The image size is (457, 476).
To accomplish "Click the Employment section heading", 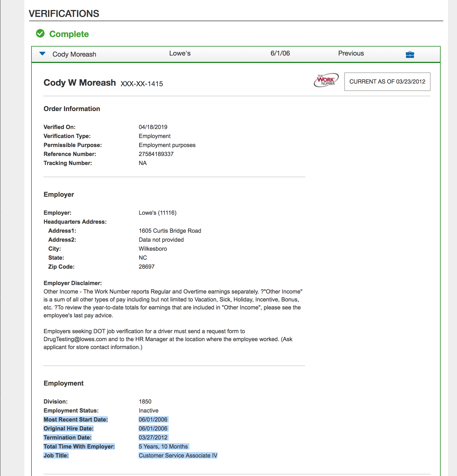I will 63,383.
